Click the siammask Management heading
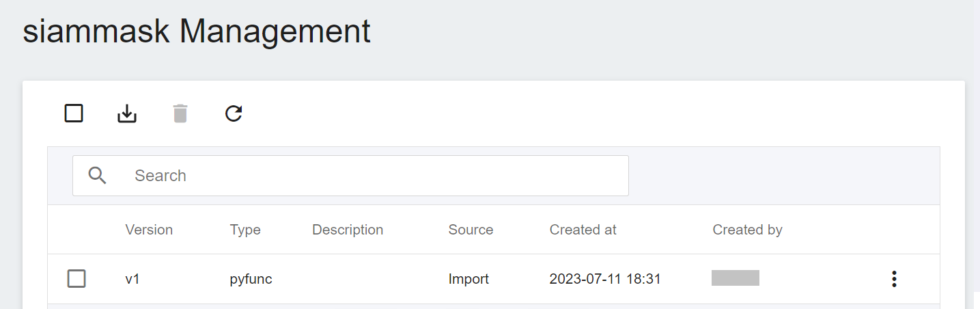980x309 pixels. [x=197, y=31]
